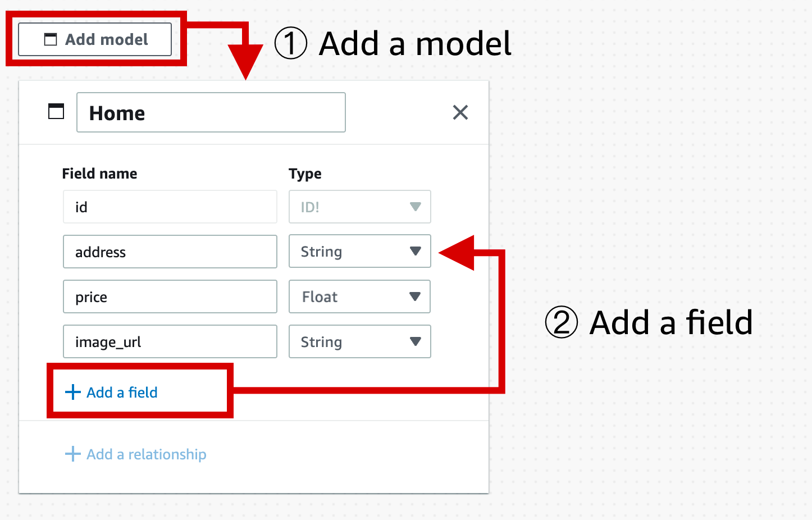Screen dimensions: 812x520
Task: Click the Add a field link
Action: (111, 392)
